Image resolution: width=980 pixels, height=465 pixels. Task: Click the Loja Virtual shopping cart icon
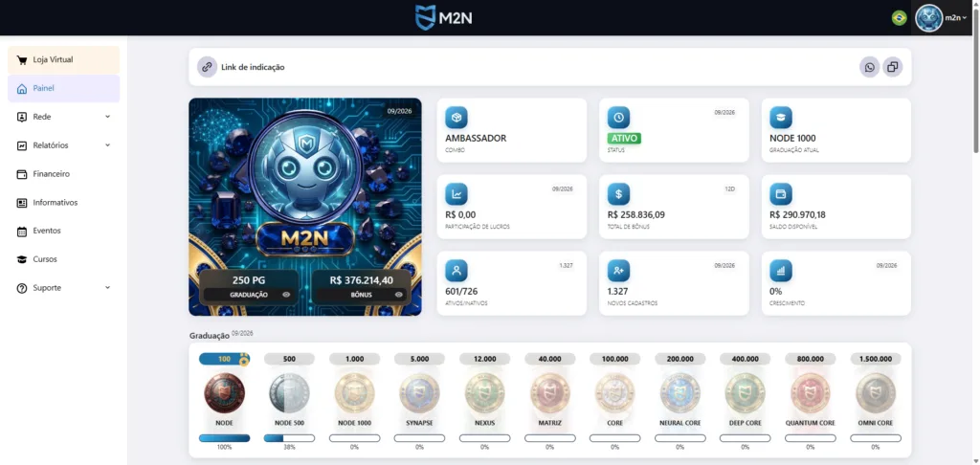pyautogui.click(x=22, y=60)
